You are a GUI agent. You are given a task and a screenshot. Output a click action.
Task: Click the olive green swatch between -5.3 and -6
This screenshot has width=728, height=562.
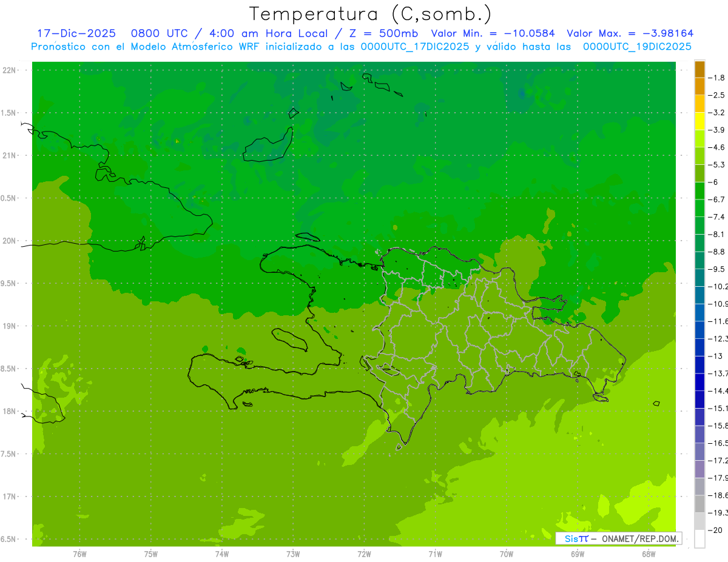699,173
